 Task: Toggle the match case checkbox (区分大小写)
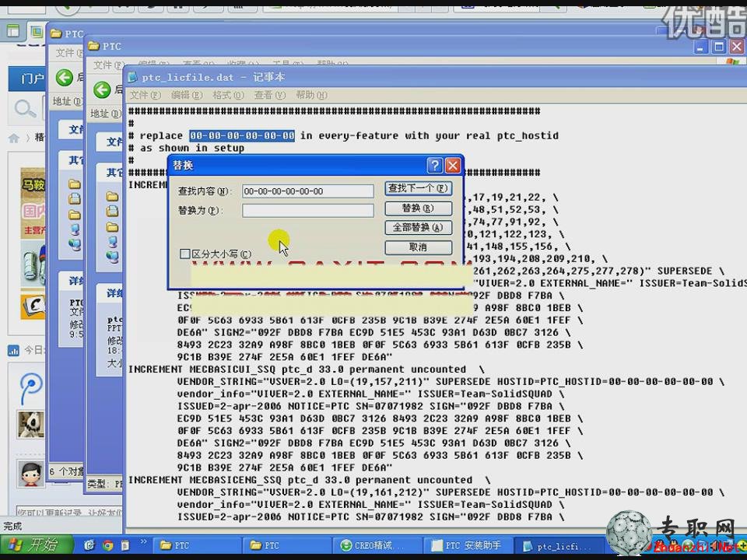185,254
